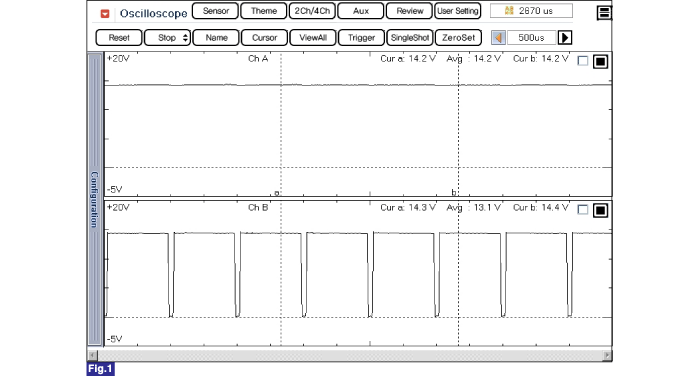Open the Sensor settings button

point(215,11)
